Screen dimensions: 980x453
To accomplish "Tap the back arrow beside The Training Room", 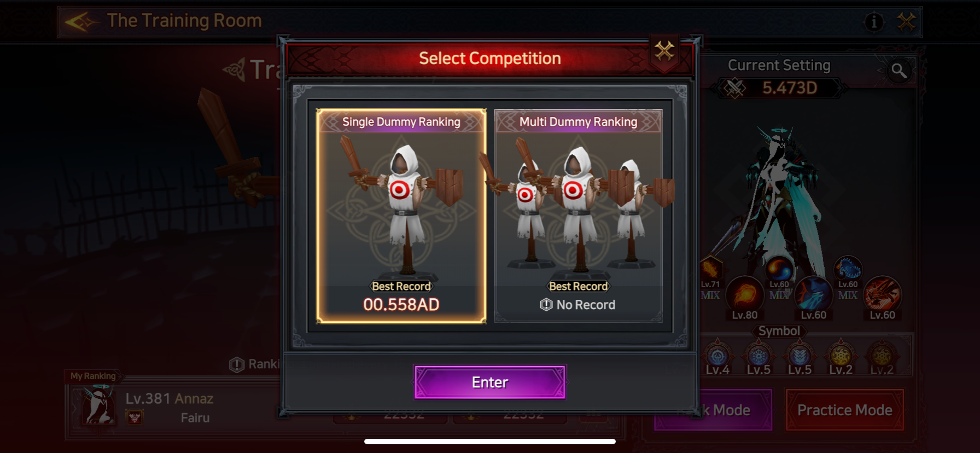I will click(x=81, y=22).
